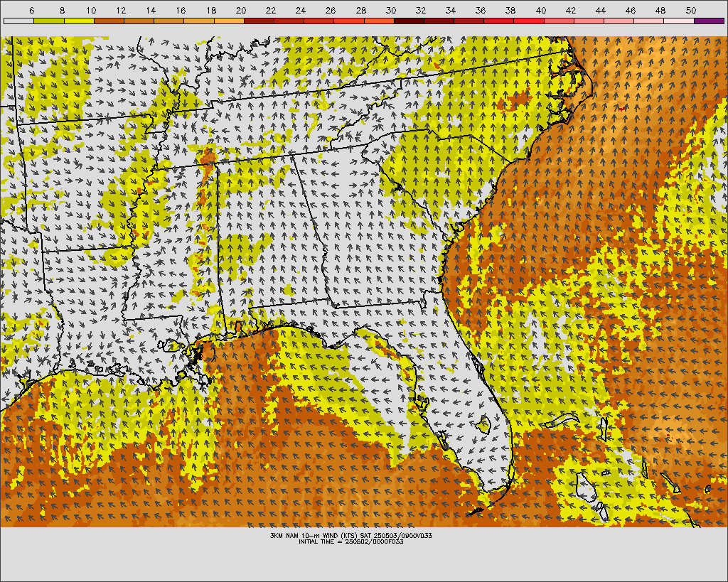Click the bright yellow swatch between 8 and 10
This screenshot has height=582, width=728.
coord(79,21)
